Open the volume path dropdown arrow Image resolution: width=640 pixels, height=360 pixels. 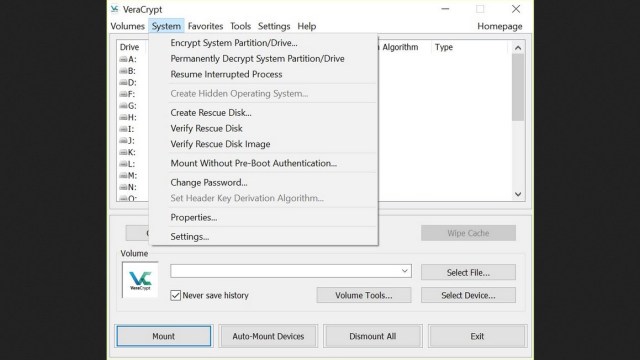(x=404, y=271)
